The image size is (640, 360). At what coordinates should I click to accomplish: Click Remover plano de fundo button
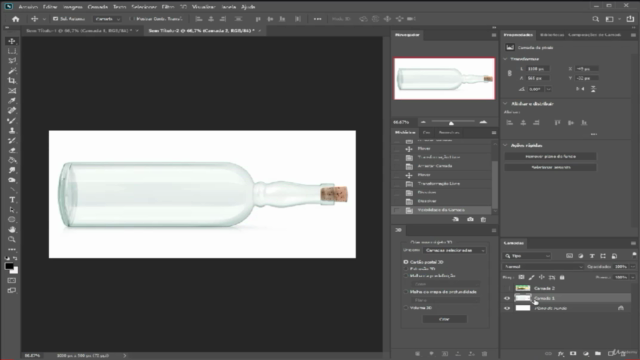click(x=550, y=156)
